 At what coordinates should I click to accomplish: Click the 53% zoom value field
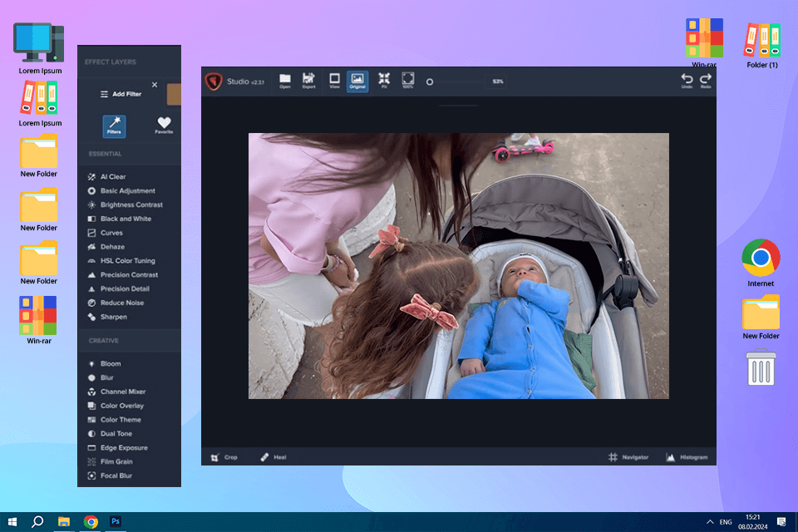coord(498,81)
